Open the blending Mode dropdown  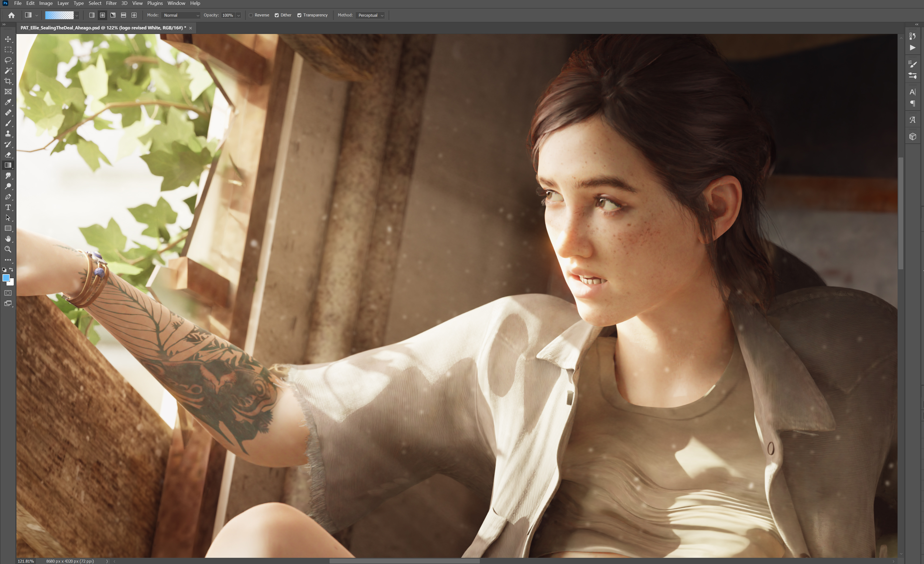pyautogui.click(x=181, y=15)
